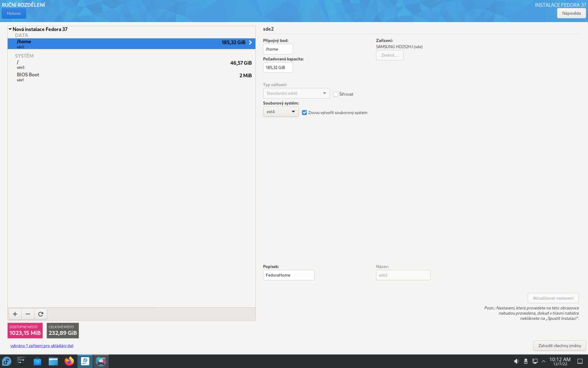Expand hidden system tray icons arrow
The width and height of the screenshot is (588, 368).
click(x=544, y=361)
